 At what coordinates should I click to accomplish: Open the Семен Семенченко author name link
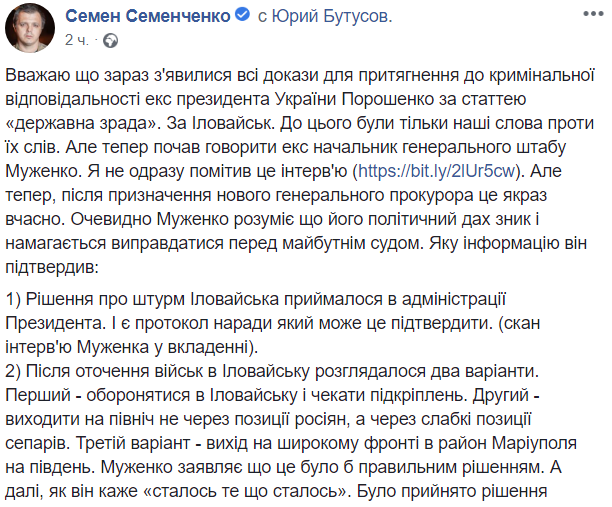(x=148, y=17)
